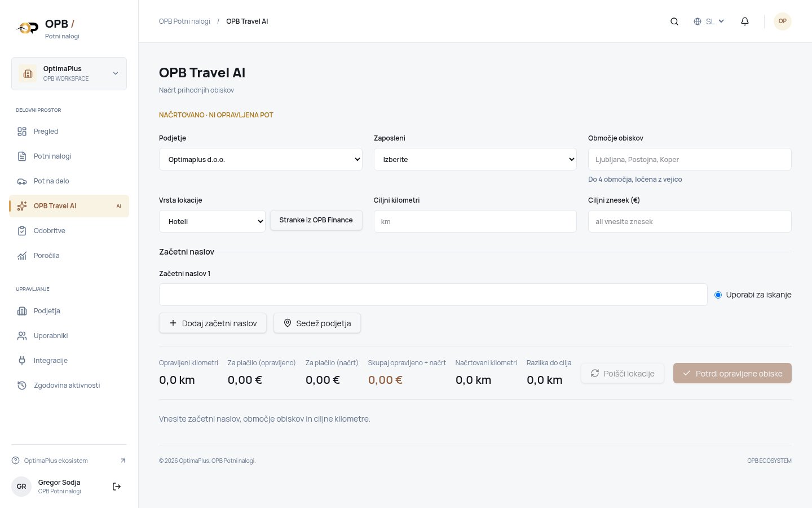Open the Vrsta lokacije Hoteli dropdown

tap(212, 221)
